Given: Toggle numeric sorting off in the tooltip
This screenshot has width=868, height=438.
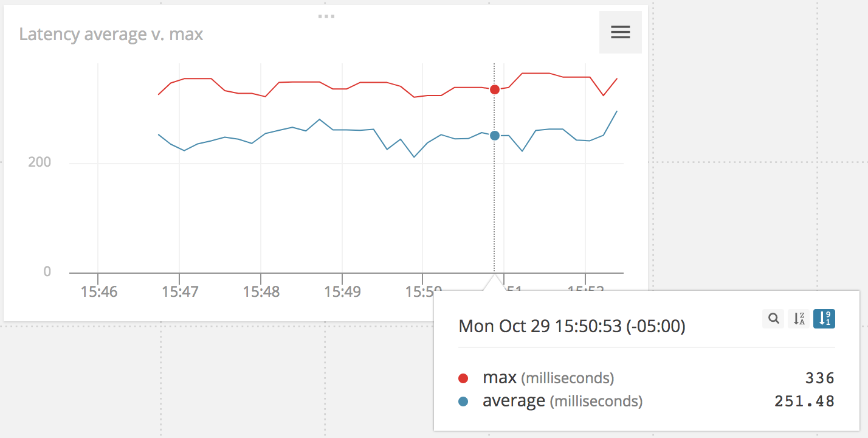Looking at the screenshot, I should pos(824,318).
